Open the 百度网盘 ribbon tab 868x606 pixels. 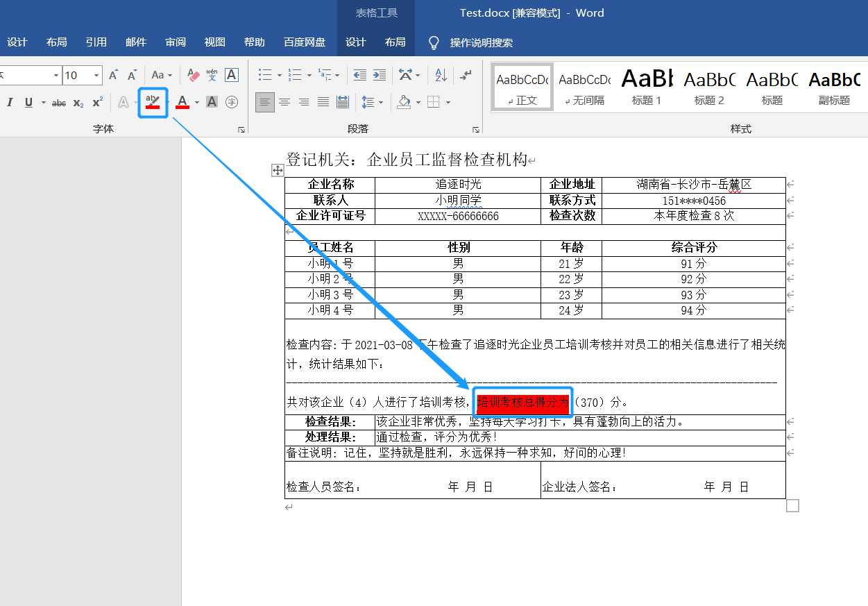point(305,42)
